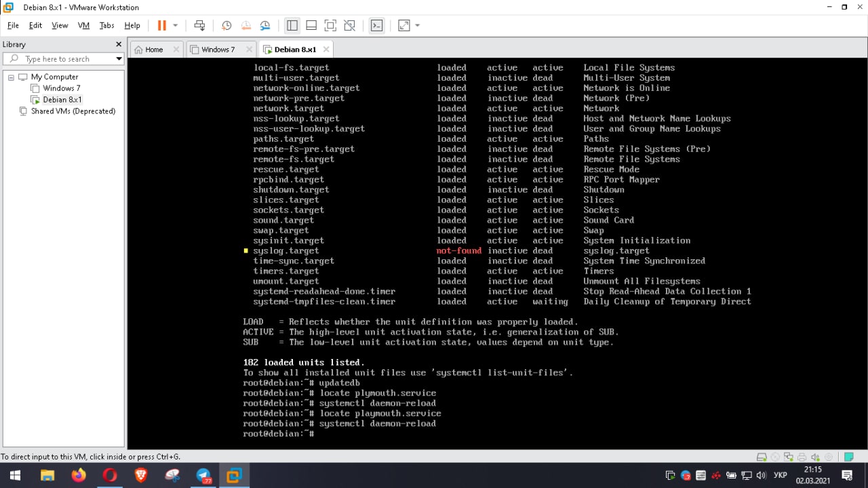Toggle the console view icon
Viewport: 868px width, 488px height.
[376, 25]
